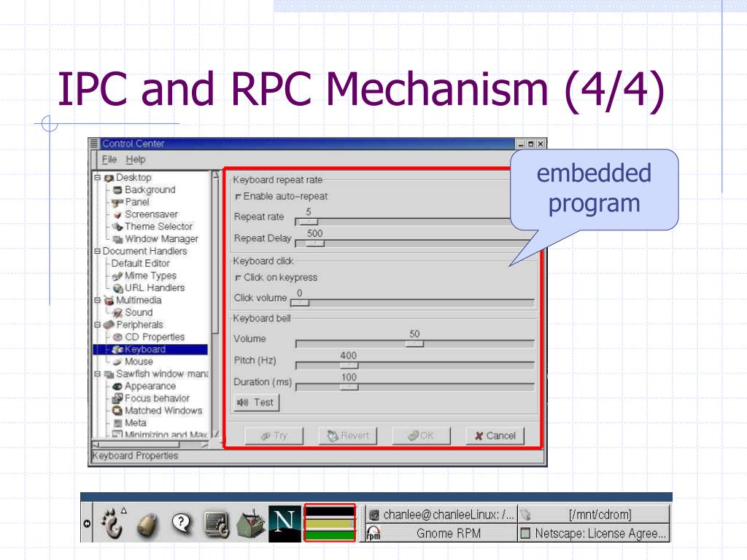Viewport: 747px width, 560px height.
Task: Collapse the Peripherals tree branch
Action: tap(98, 324)
